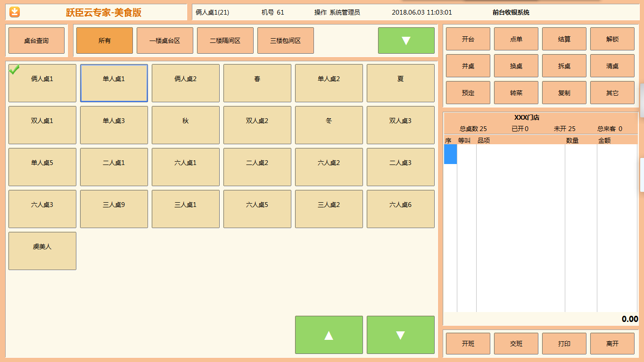Screen dimensions: 644x362
Task: Go to previous table page with up arrow
Action: [x=329, y=335]
